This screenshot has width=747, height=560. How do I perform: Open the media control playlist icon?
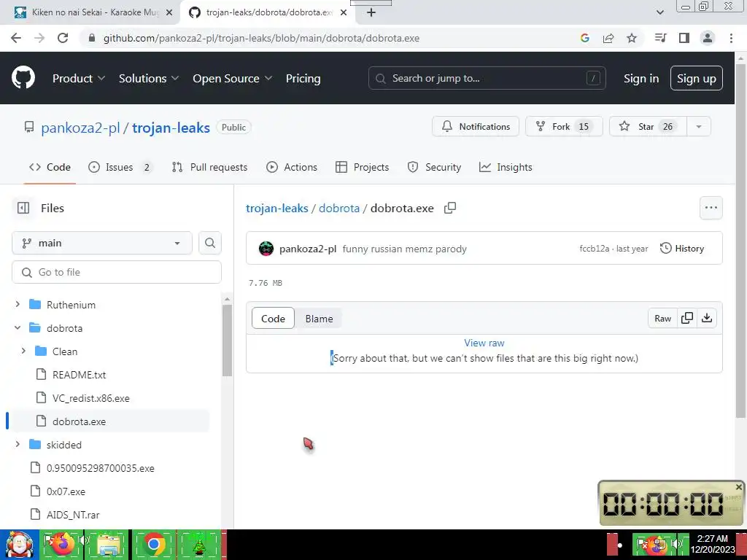tap(660, 38)
